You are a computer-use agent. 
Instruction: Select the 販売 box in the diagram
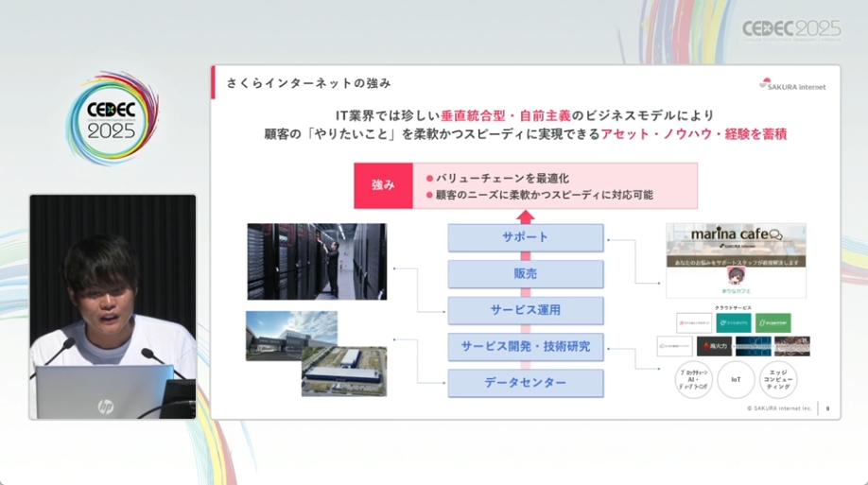(x=525, y=274)
